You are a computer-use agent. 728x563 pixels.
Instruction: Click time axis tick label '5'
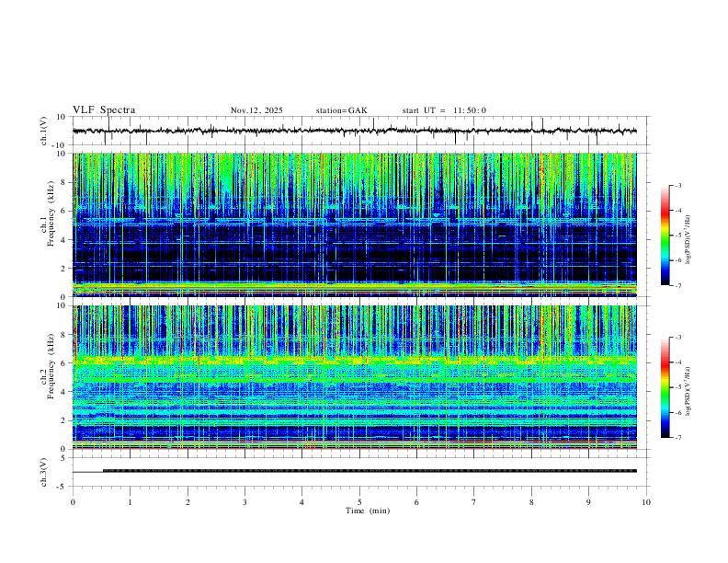359,502
